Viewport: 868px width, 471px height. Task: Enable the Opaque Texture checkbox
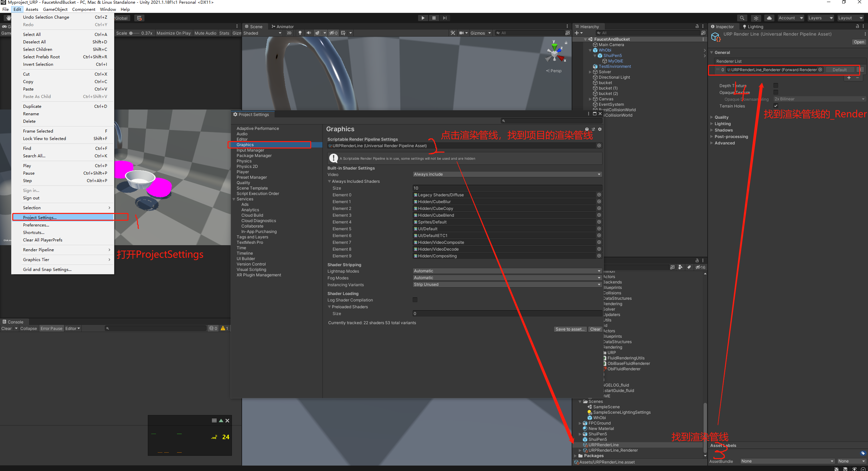point(776,92)
